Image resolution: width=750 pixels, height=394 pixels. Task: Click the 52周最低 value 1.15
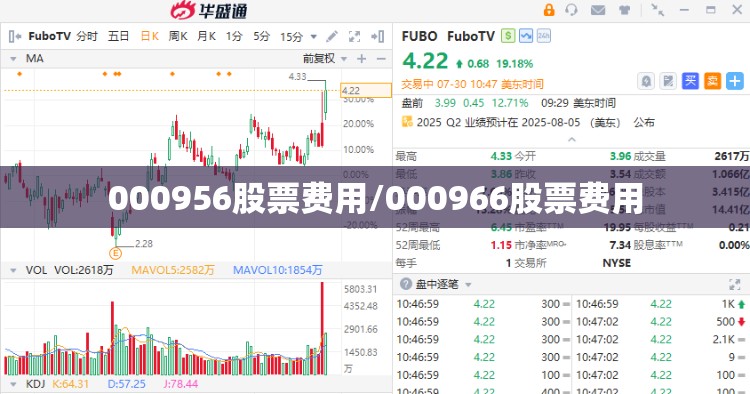coord(501,245)
